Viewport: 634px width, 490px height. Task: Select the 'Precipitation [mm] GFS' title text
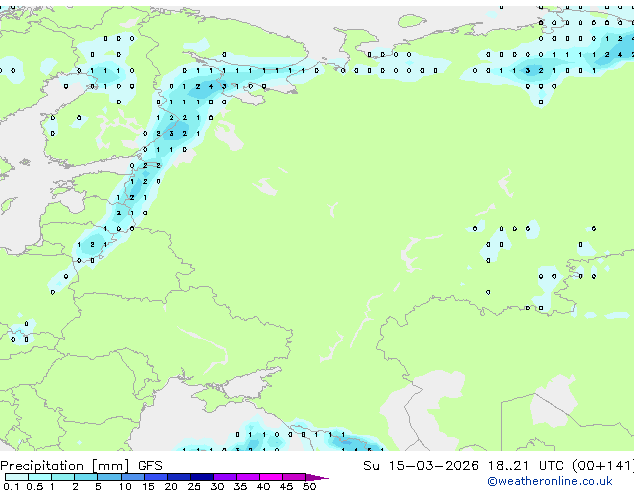81,466
